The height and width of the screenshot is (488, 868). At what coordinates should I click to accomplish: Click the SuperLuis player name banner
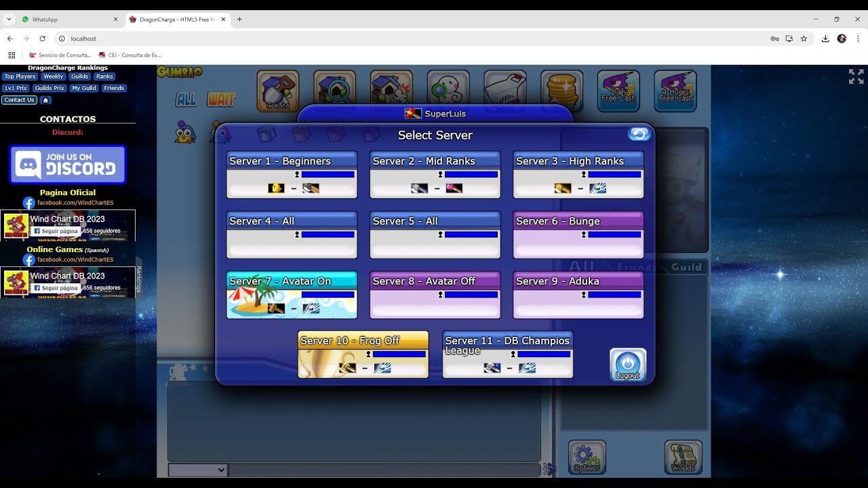435,114
